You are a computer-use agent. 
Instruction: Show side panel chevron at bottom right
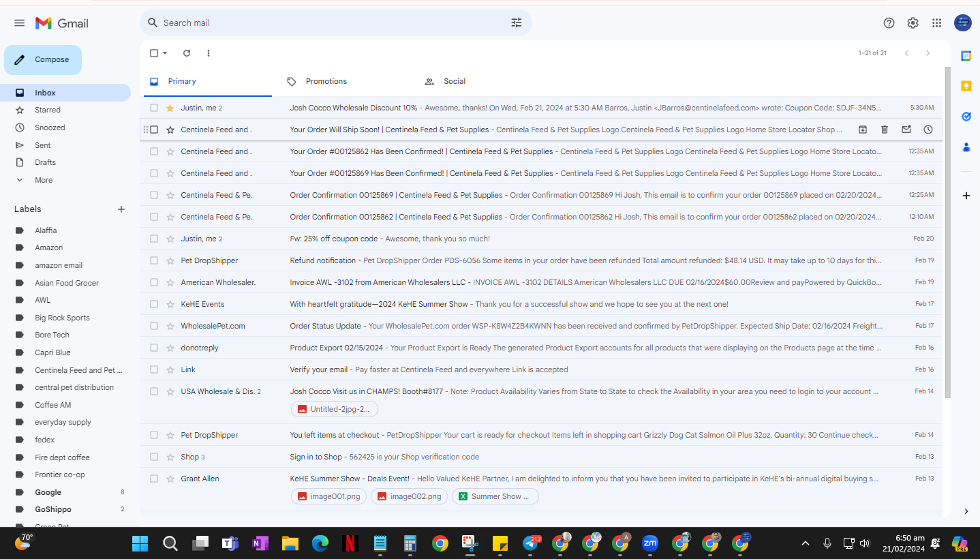[x=966, y=511]
